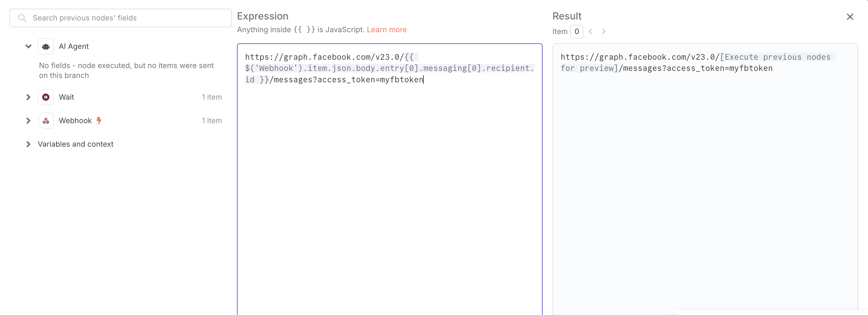Go to the previous result item arrow
The height and width of the screenshot is (315, 868).
point(590,31)
